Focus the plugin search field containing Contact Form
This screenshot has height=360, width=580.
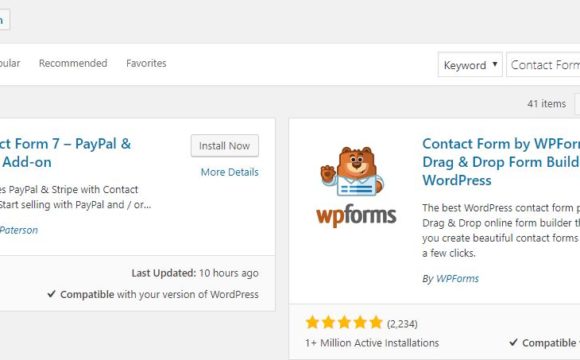543,65
